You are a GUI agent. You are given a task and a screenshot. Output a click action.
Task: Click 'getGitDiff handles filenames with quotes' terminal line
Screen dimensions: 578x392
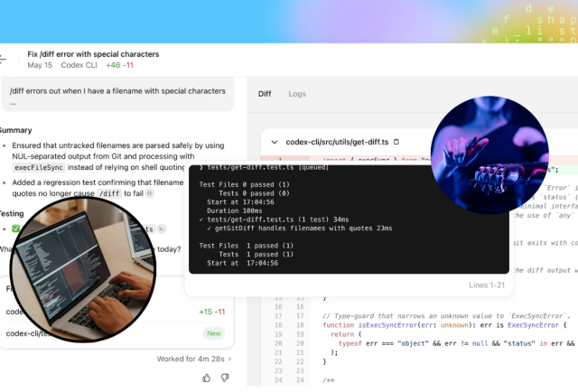(299, 229)
